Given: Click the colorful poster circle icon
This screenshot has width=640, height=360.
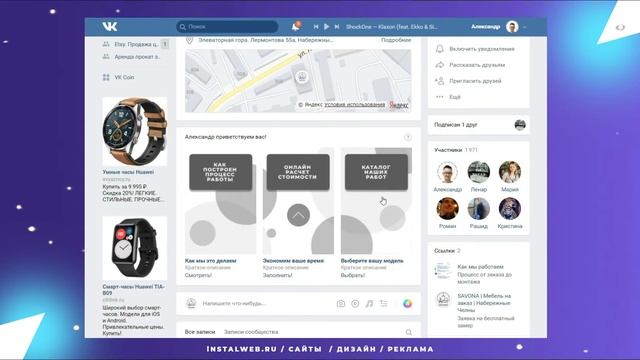Looking at the screenshot, I should [x=407, y=303].
